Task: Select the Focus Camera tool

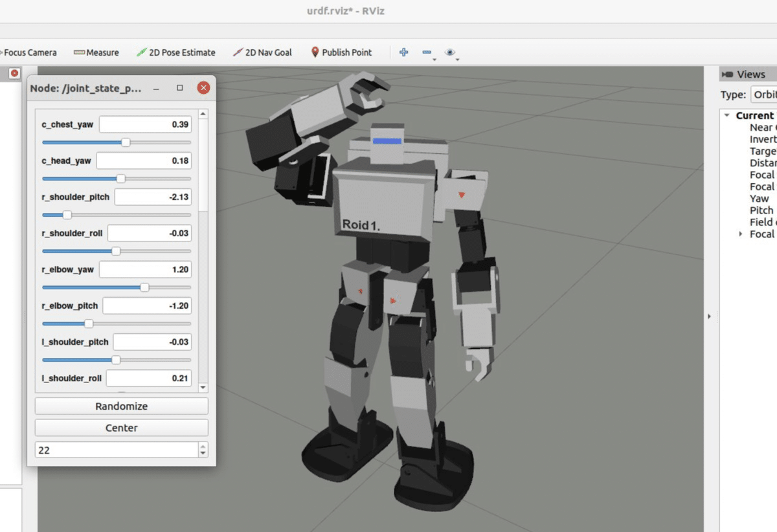Action: point(28,52)
